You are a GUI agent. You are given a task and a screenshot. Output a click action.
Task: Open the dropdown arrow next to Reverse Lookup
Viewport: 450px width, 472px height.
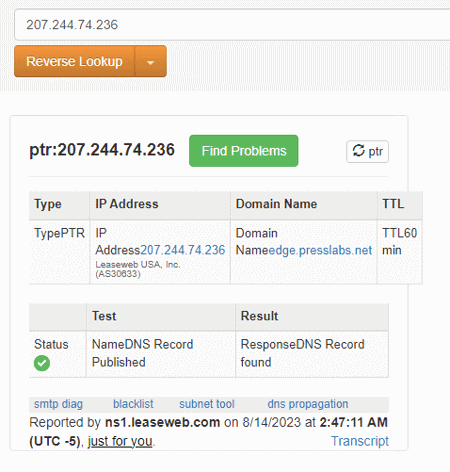(151, 61)
